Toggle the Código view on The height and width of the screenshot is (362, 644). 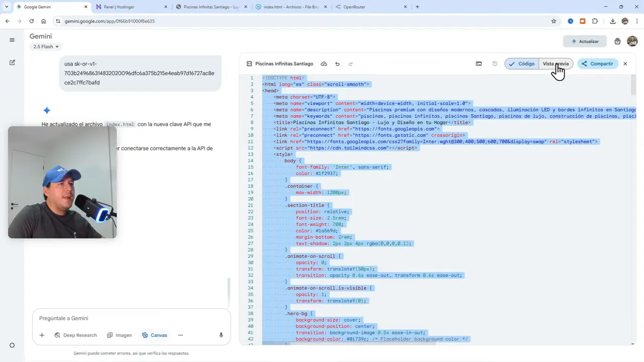522,63
